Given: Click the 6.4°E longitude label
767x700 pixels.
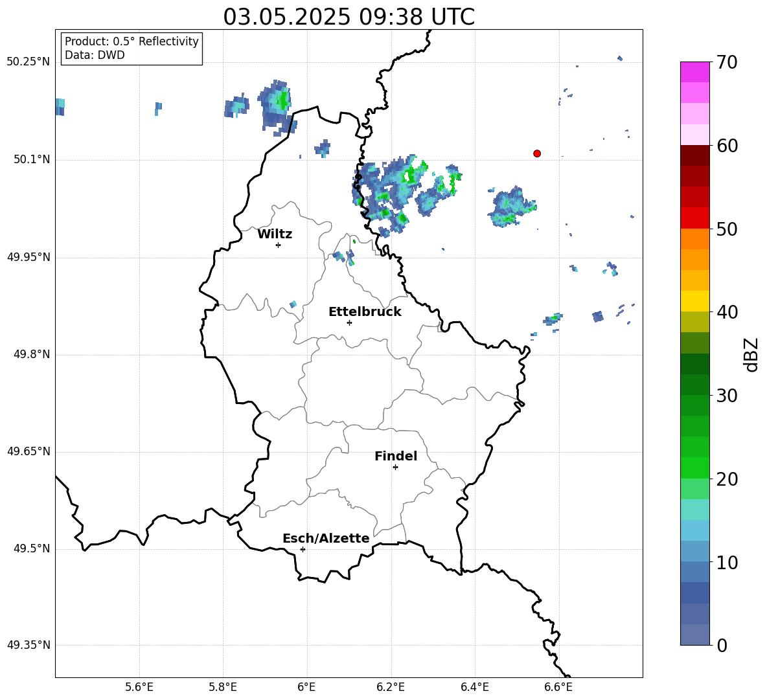Looking at the screenshot, I should (x=474, y=687).
